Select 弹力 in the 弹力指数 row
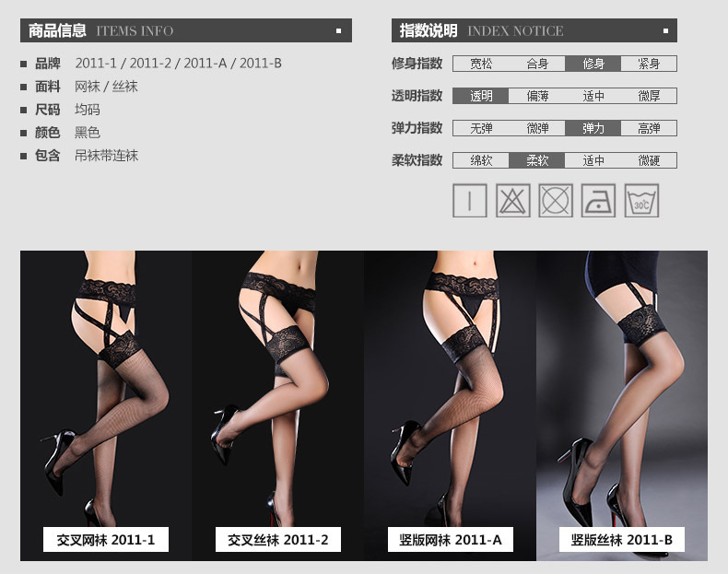 click(x=593, y=128)
